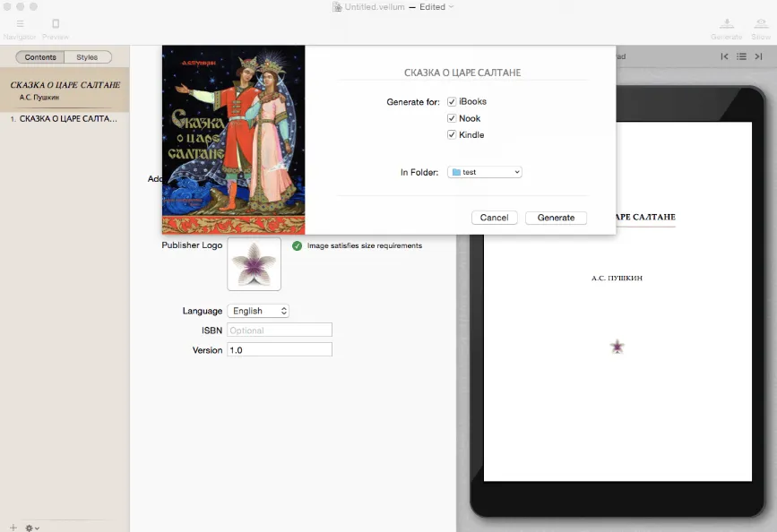
Task: Open the Language dropdown set to English
Action: [x=258, y=311]
